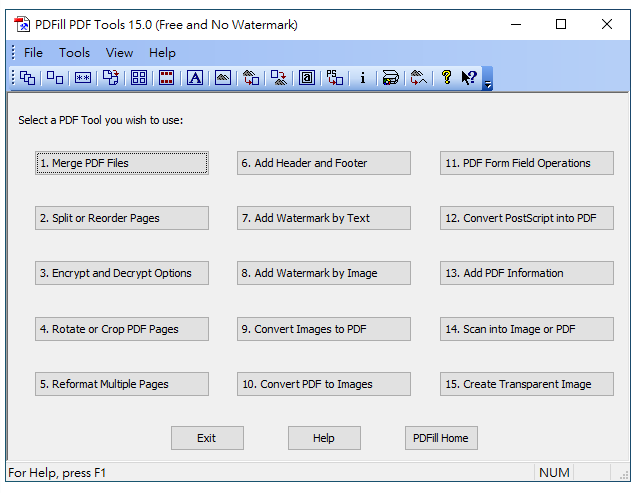Click 'Select a PDF Tool you wish to use' label

point(101,120)
